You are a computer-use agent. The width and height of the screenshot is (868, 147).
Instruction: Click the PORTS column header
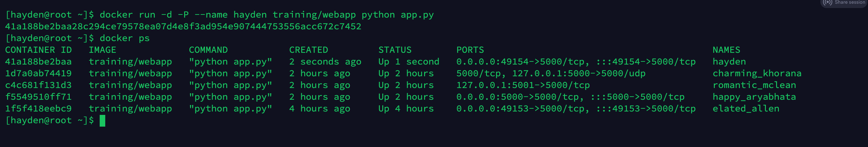pyautogui.click(x=470, y=50)
